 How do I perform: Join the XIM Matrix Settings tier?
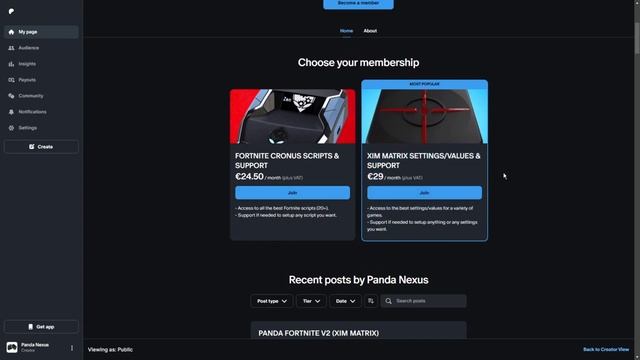tap(424, 193)
